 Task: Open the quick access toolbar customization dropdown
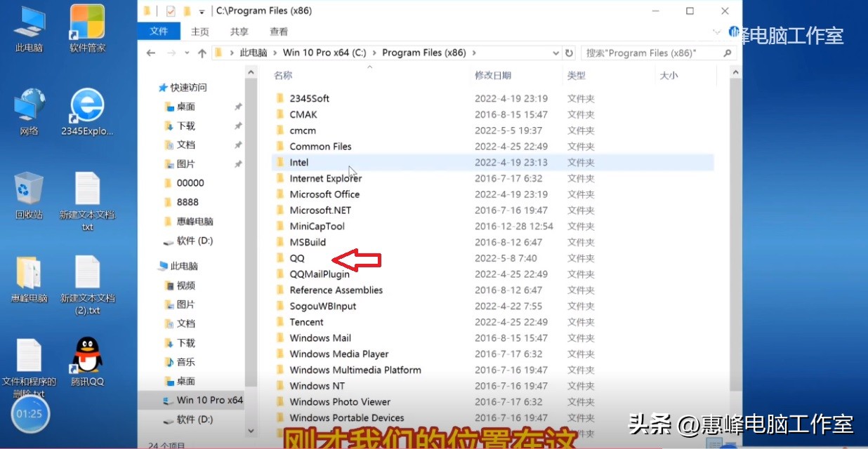[202, 11]
